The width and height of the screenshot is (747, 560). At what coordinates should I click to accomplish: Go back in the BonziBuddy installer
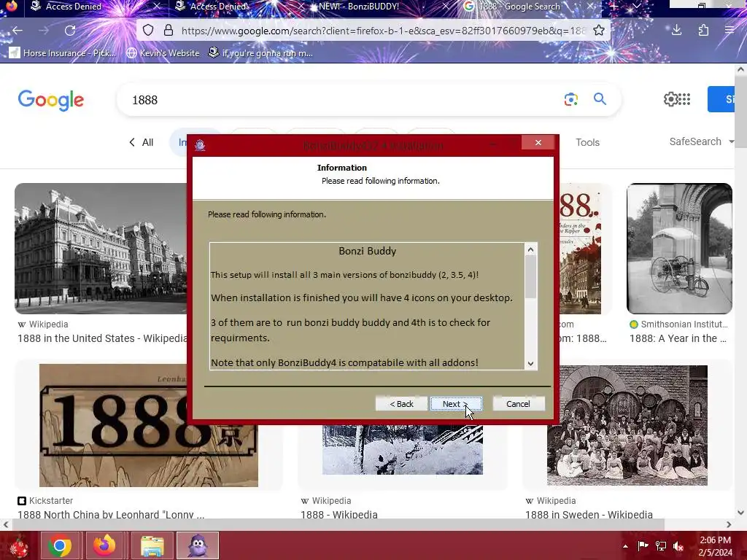pyautogui.click(x=401, y=404)
